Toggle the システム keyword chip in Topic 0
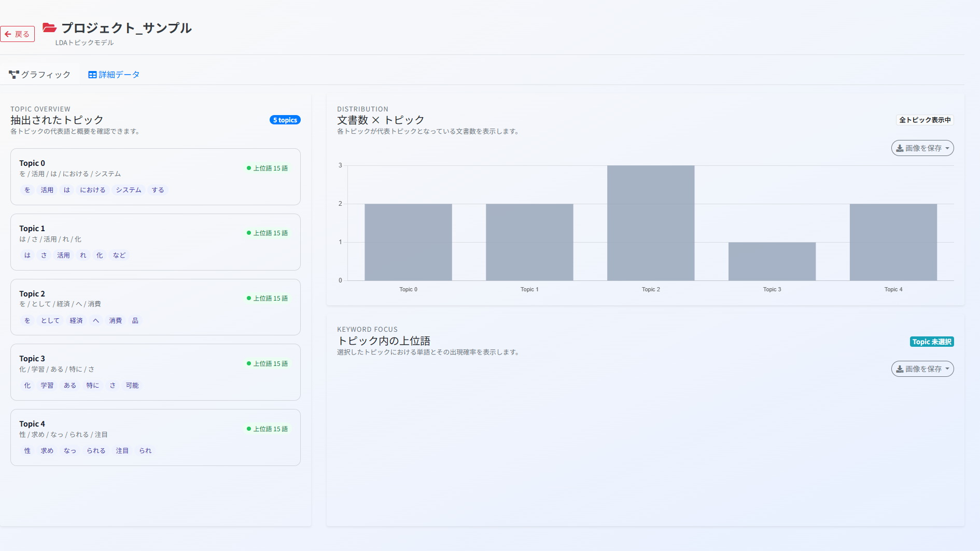This screenshot has height=551, width=980. (x=128, y=190)
